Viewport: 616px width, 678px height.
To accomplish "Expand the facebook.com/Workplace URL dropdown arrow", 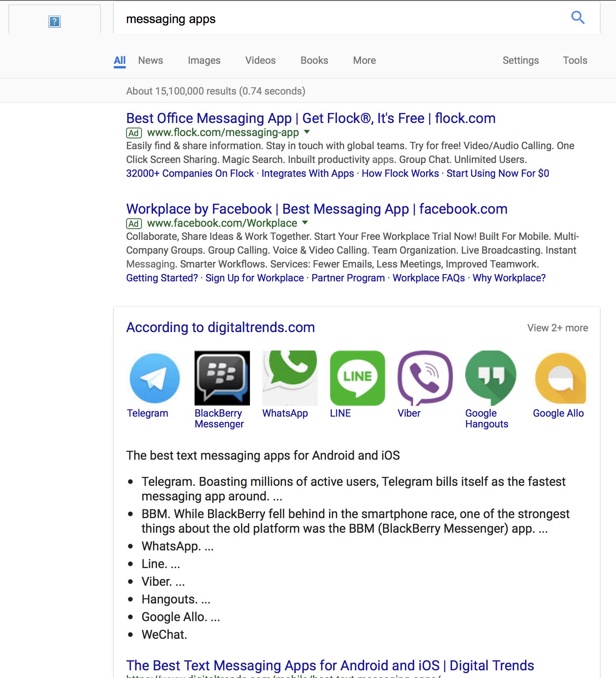I will pyautogui.click(x=305, y=223).
